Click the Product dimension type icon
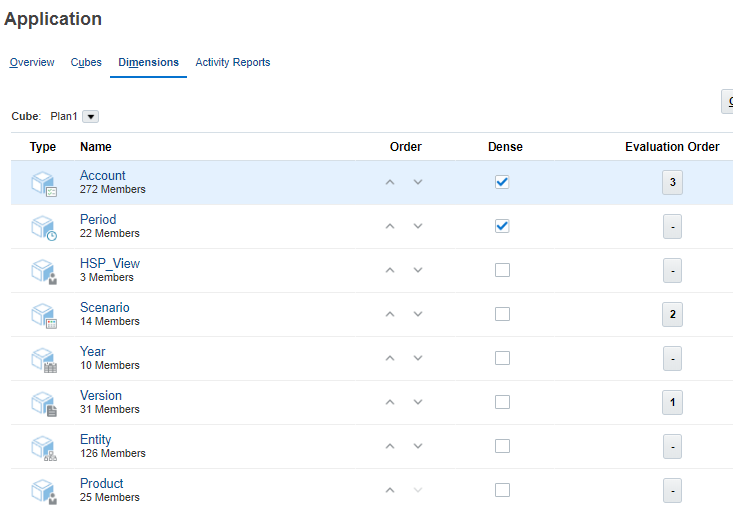The width and height of the screenshot is (733, 511). 44,491
